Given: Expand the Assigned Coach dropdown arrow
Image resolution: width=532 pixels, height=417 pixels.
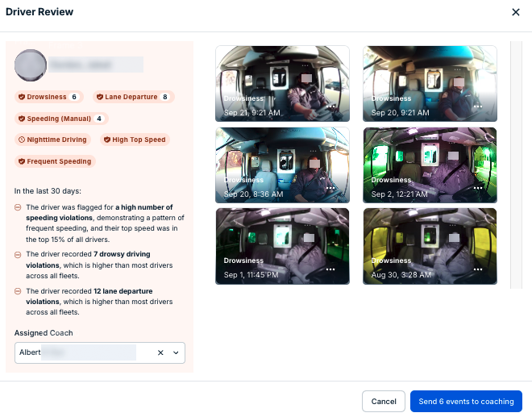Looking at the screenshot, I should [176, 352].
